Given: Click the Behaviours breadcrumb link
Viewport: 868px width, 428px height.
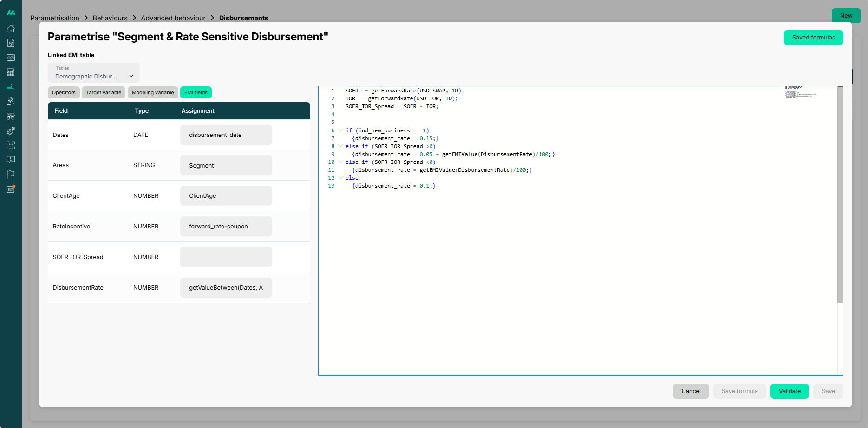Looking at the screenshot, I should [110, 18].
